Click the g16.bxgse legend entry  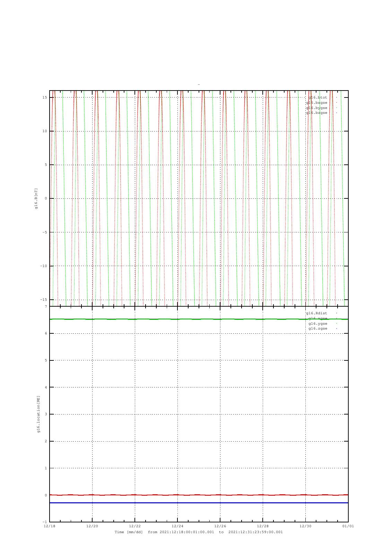coord(316,103)
